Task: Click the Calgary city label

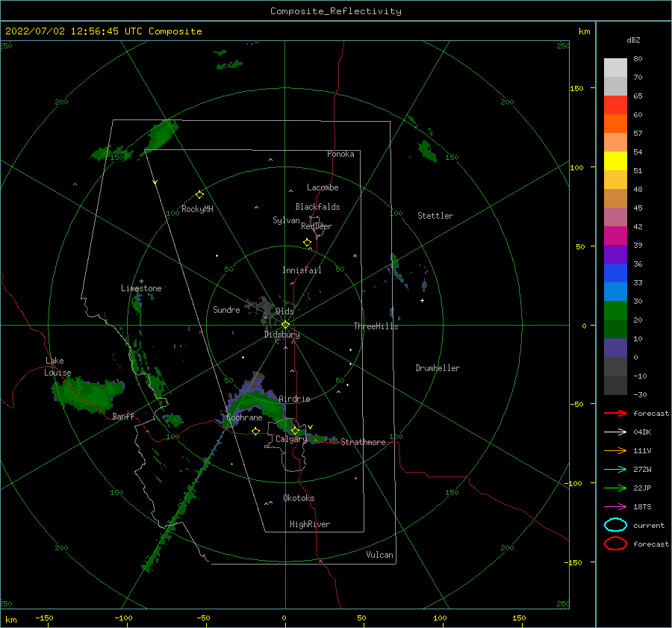Action: click(291, 439)
